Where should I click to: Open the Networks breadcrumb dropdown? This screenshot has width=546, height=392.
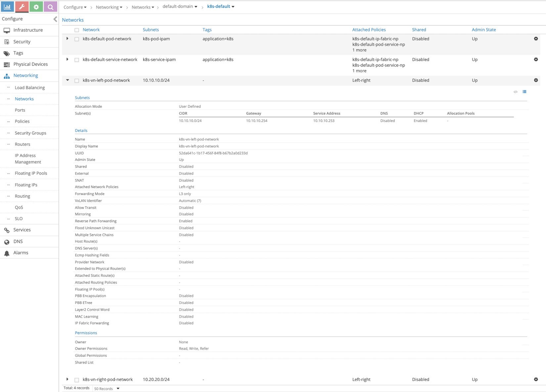[143, 7]
